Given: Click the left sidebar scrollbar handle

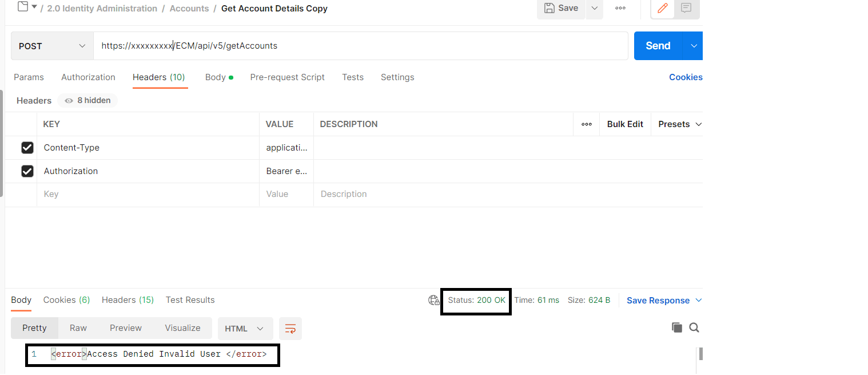Looking at the screenshot, I should 2,143.
